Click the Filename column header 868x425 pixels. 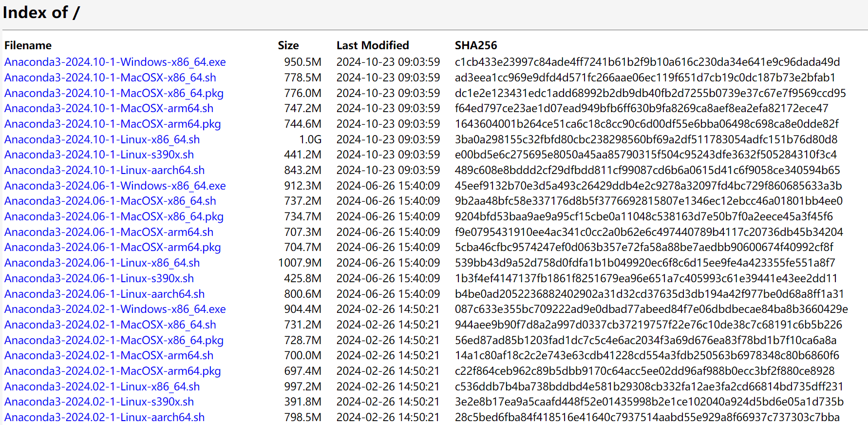coord(28,45)
